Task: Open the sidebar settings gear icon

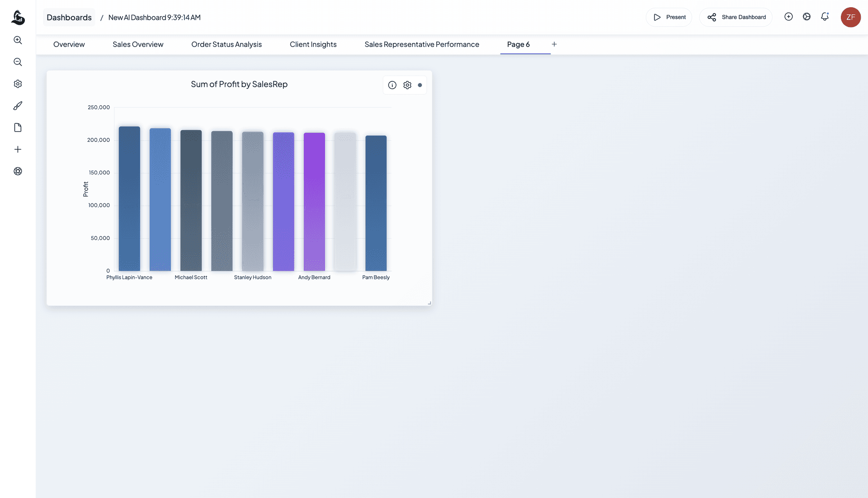Action: 18,84
